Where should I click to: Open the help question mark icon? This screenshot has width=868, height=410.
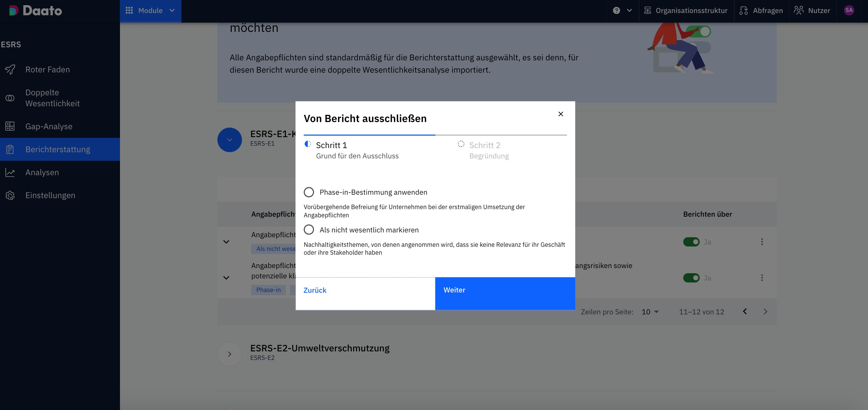(x=616, y=11)
